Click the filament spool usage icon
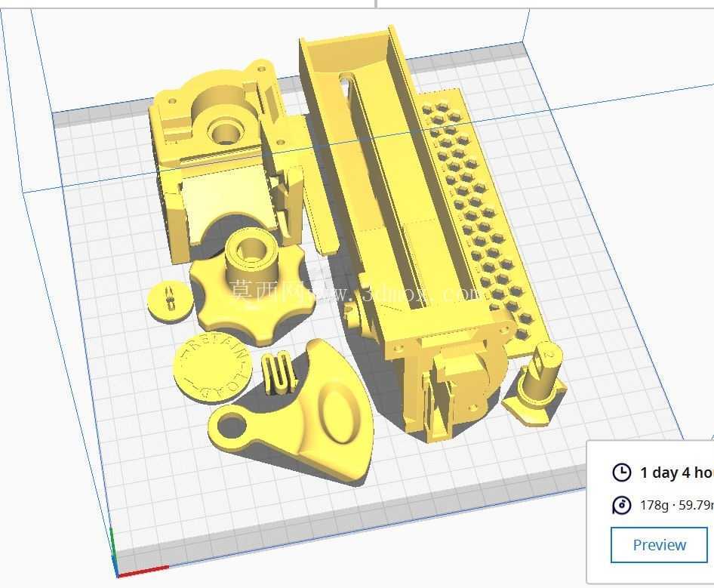The width and height of the screenshot is (714, 588). [622, 505]
